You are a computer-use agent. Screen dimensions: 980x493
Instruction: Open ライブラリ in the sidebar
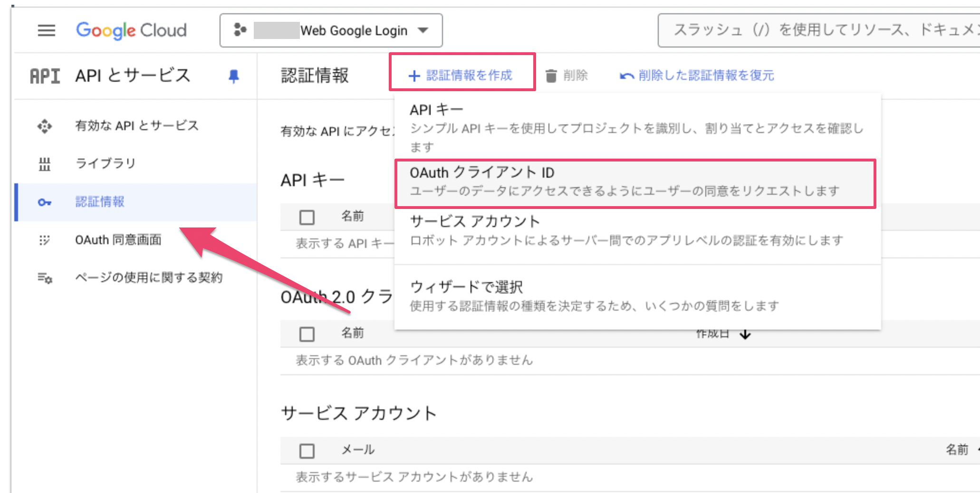(136, 164)
